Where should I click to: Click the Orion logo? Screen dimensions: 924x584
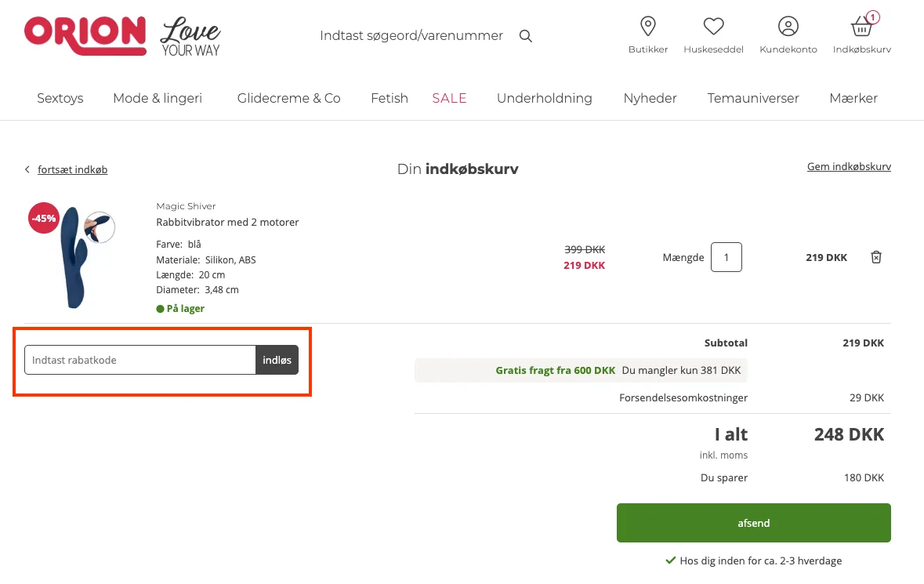(x=85, y=35)
